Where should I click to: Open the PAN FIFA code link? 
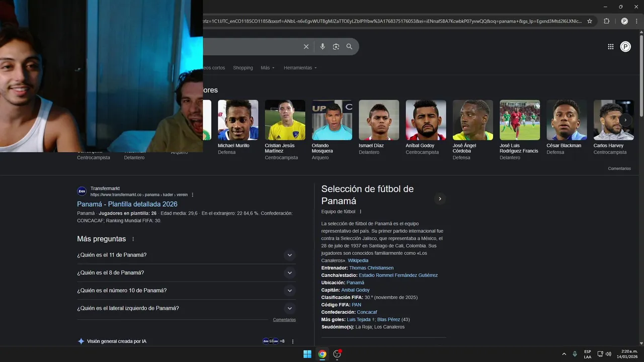pos(356,305)
